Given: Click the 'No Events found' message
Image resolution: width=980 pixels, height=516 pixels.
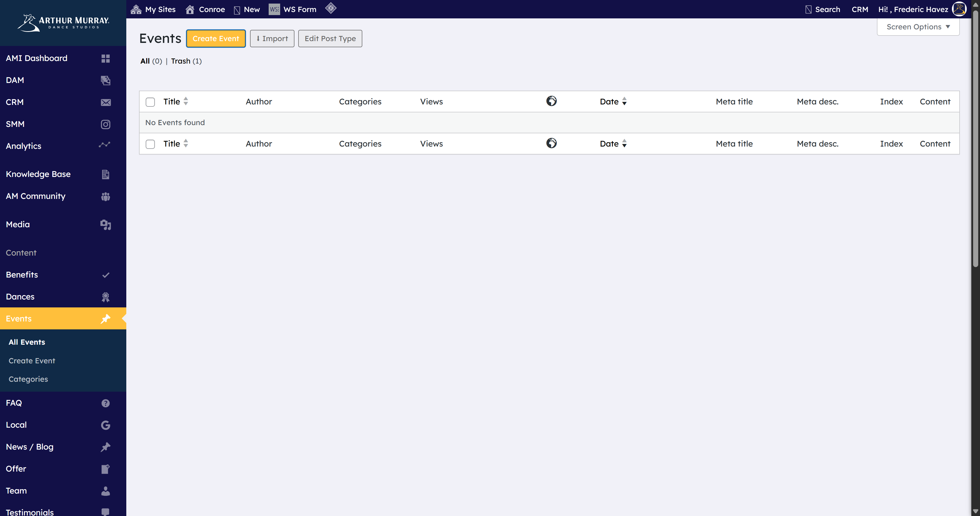Looking at the screenshot, I should (175, 123).
